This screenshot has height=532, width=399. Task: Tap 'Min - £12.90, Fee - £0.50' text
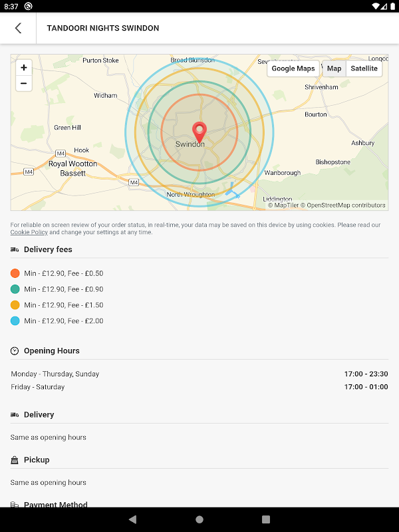click(x=63, y=273)
